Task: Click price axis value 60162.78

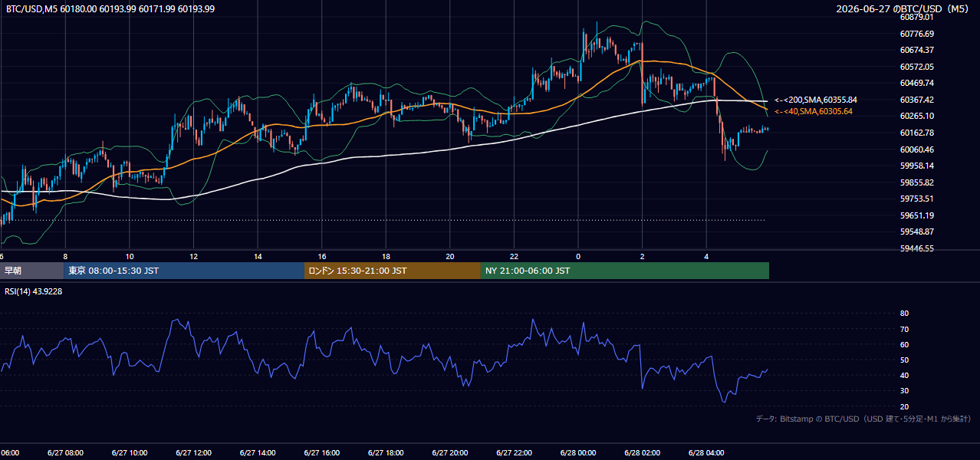Action: click(x=917, y=133)
